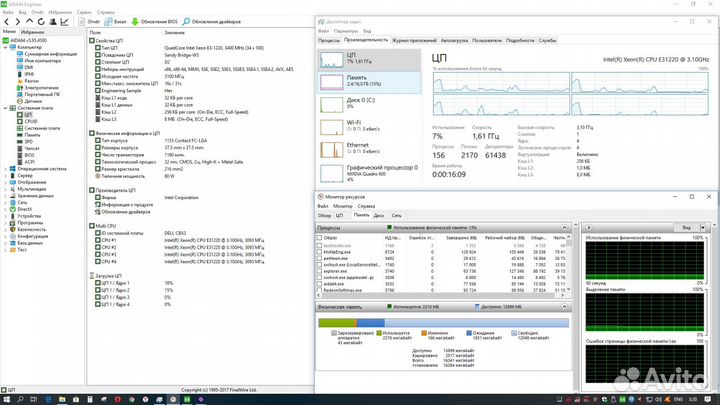This screenshot has height=405, width=720.
Task: Check the MsMpEng.exe process checkbox
Action: [320, 252]
